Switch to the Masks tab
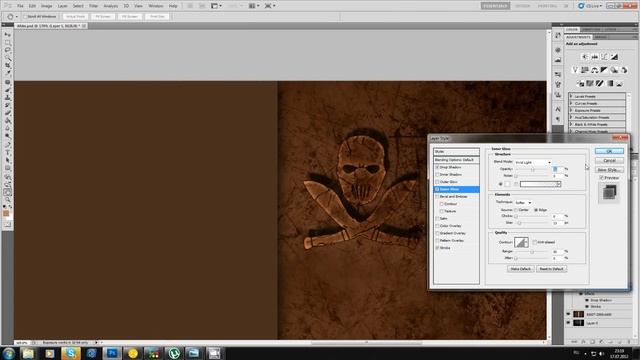640x360 pixels. pos(600,37)
